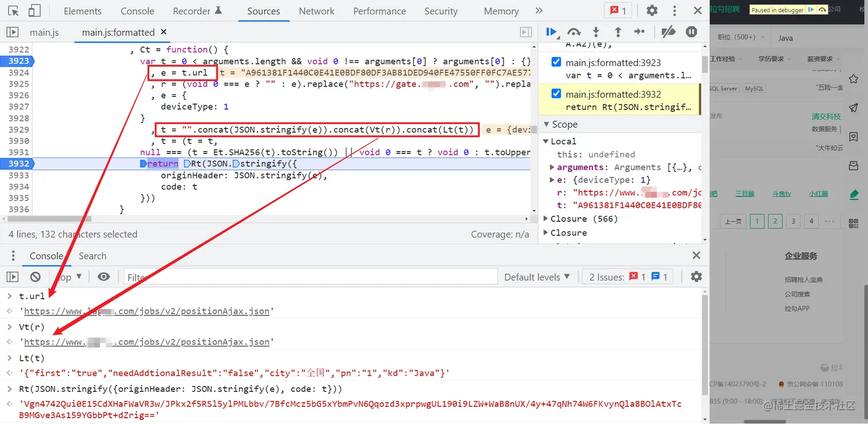The image size is (868, 424).
Task: Toggle breakpoint on line 3923 gutter
Action: pos(18,61)
